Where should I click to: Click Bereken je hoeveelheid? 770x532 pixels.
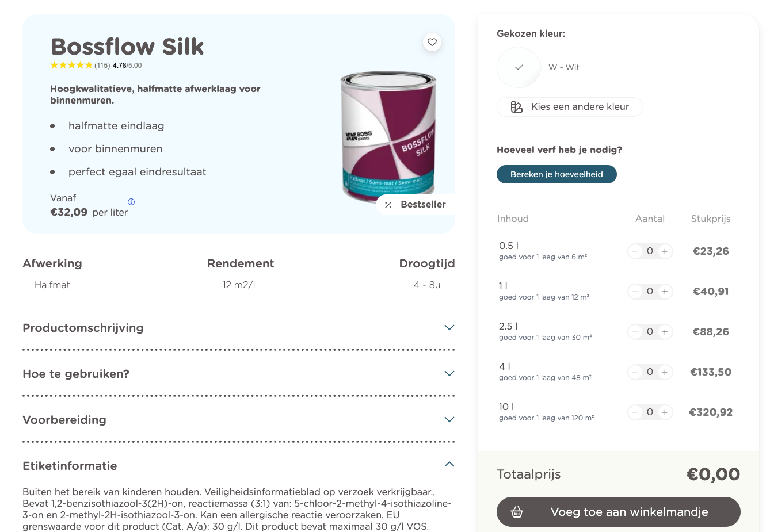pos(556,174)
